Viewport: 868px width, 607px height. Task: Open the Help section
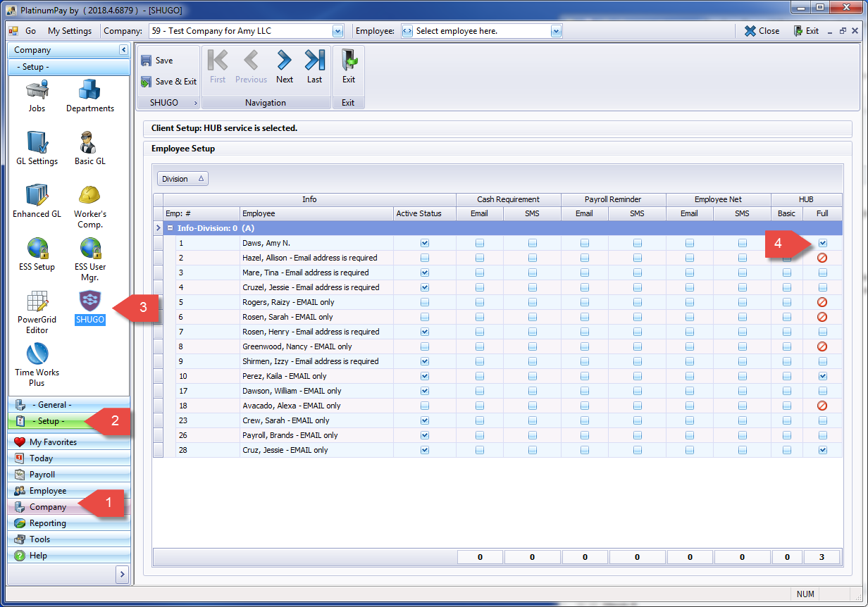tap(69, 556)
